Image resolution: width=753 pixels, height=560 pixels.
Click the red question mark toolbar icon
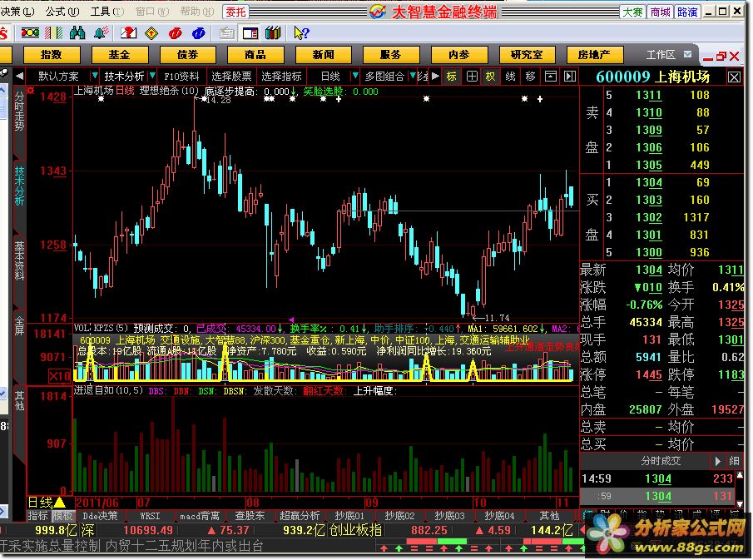tap(128, 32)
